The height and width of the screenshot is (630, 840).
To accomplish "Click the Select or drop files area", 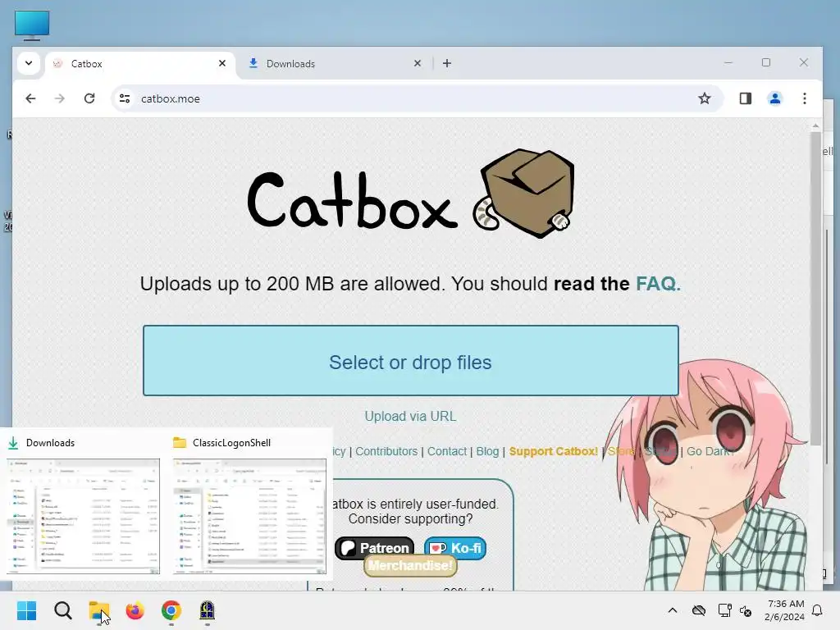I will coord(410,361).
